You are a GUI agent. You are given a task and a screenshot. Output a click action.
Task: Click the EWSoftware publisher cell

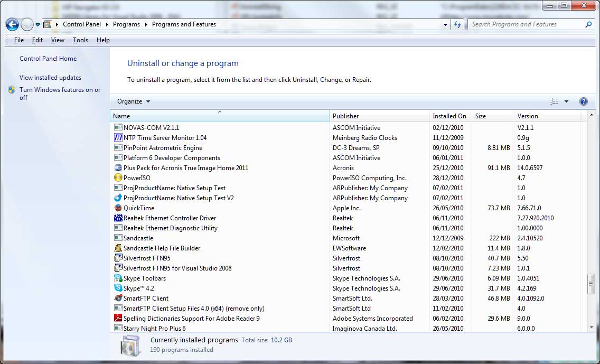pos(349,248)
